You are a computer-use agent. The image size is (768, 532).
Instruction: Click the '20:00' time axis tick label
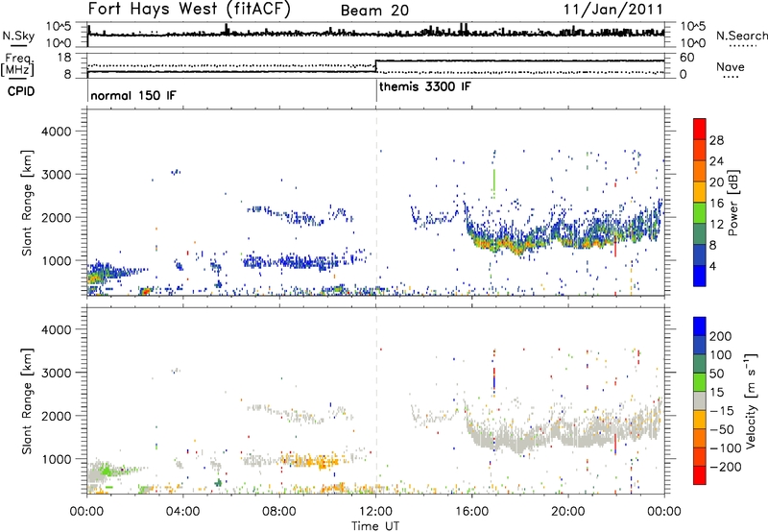(568, 512)
